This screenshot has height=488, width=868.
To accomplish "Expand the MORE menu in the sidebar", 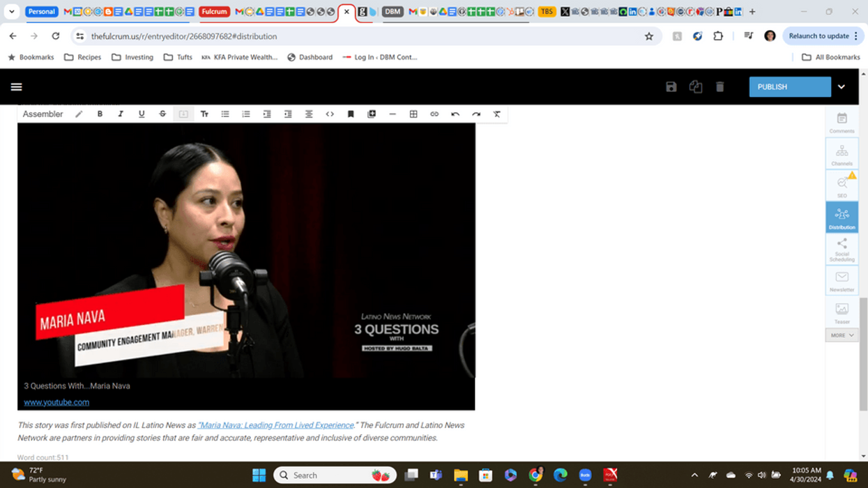I will pyautogui.click(x=842, y=335).
